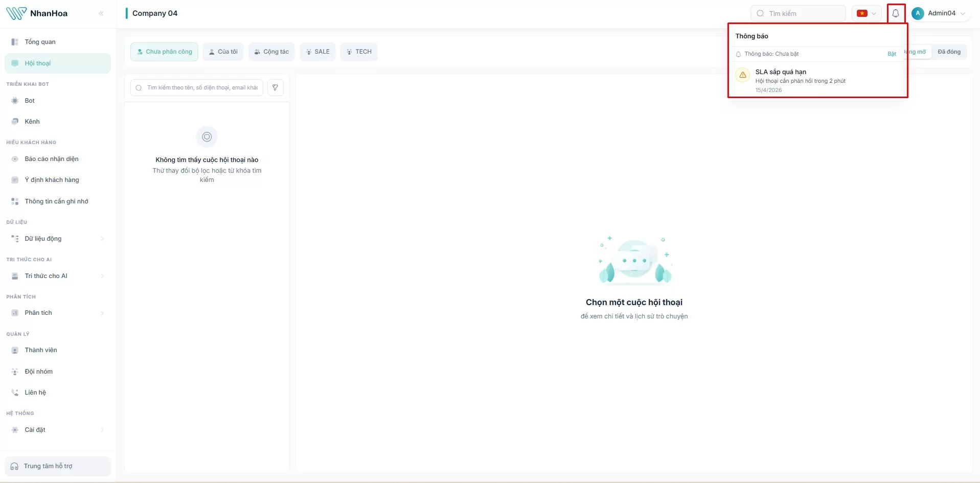The height and width of the screenshot is (483, 980).
Task: Expand Dữ liệu động chevron
Action: (102, 239)
